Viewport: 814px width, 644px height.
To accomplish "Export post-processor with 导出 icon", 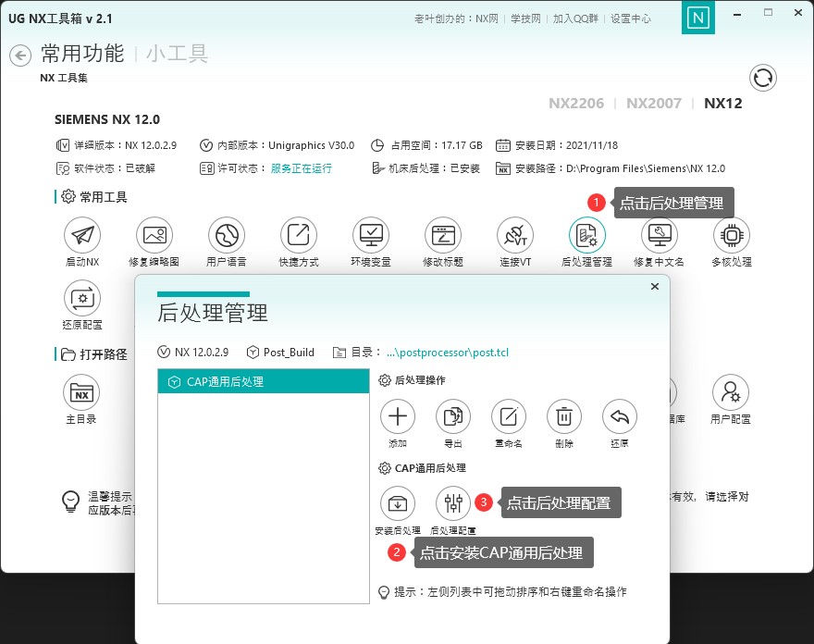I will 453,416.
